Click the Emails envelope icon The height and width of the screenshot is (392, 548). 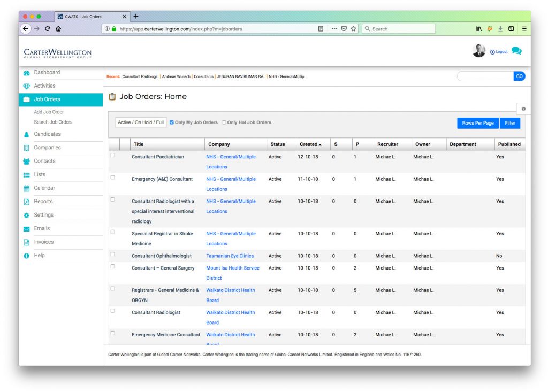pos(27,229)
